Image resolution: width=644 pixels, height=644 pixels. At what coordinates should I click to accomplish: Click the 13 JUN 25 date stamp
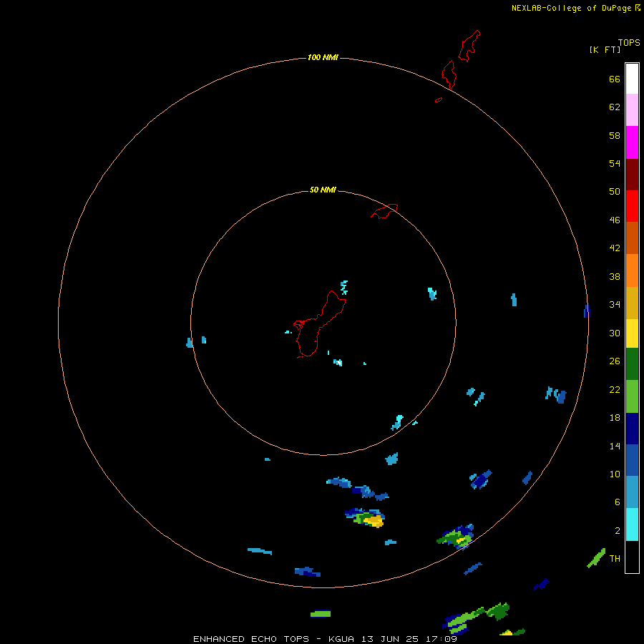pyautogui.click(x=390, y=639)
